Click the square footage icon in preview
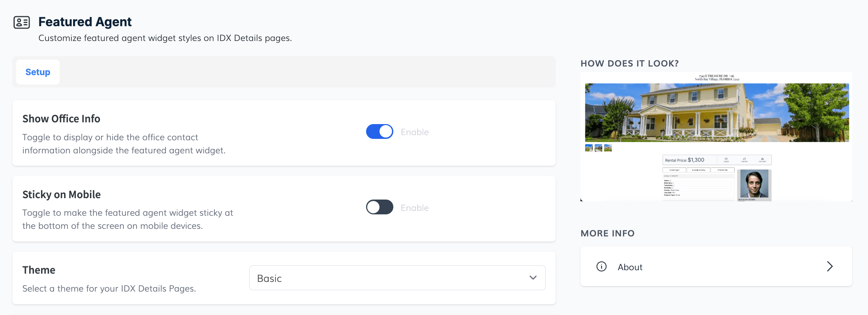This screenshot has height=315, width=868. pyautogui.click(x=762, y=159)
